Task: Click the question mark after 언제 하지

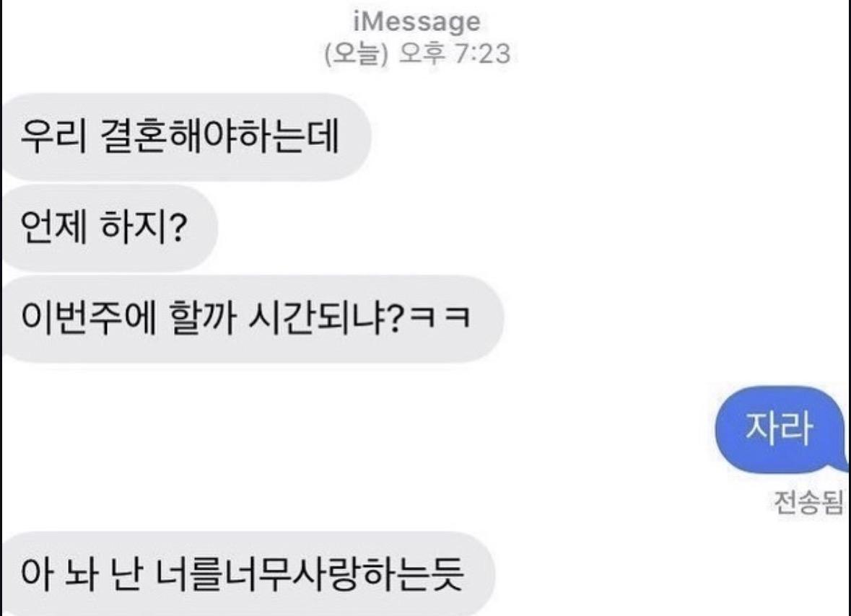Action: (x=175, y=227)
